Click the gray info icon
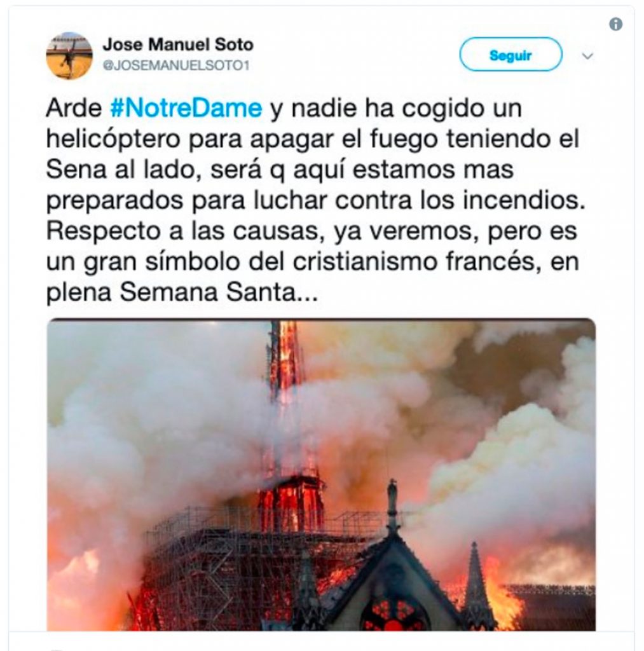 point(615,25)
